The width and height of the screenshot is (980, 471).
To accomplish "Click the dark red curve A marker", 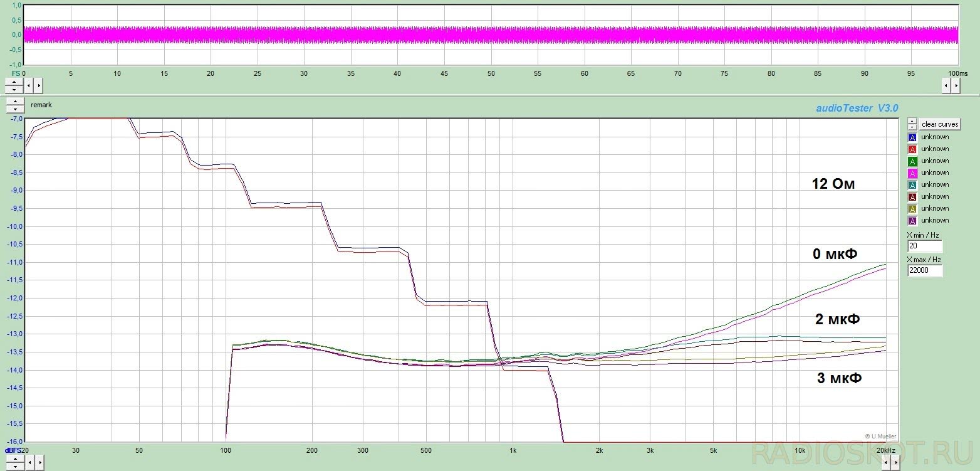I will [912, 197].
